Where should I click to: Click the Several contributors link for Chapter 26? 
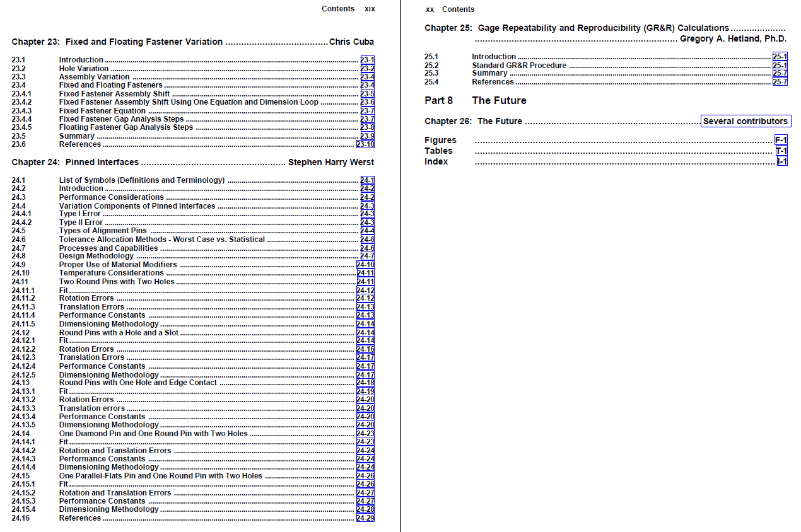pyautogui.click(x=746, y=121)
